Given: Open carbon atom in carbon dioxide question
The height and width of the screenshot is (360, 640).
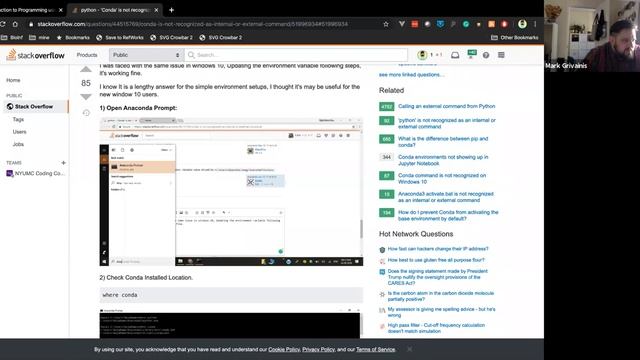Looking at the screenshot, I should coord(440,296).
